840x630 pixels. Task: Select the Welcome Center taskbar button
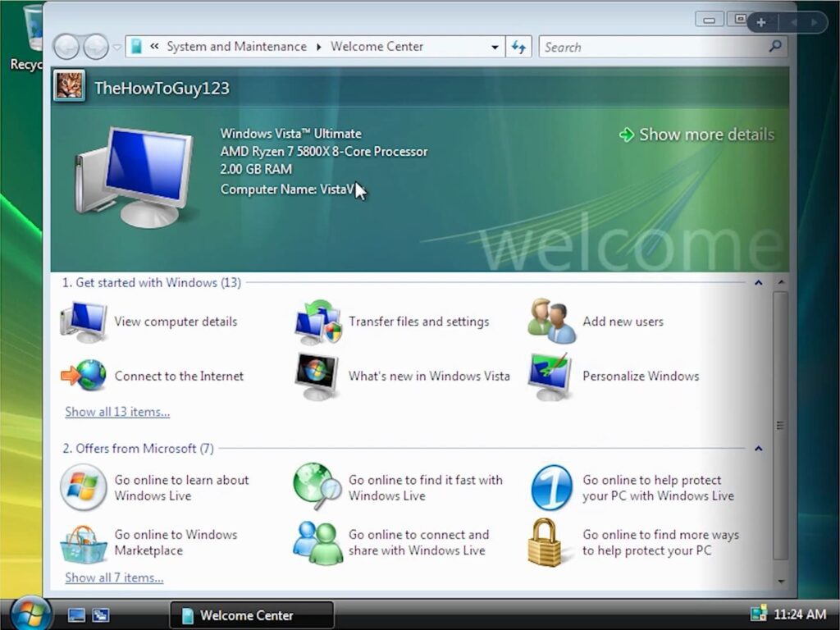252,615
